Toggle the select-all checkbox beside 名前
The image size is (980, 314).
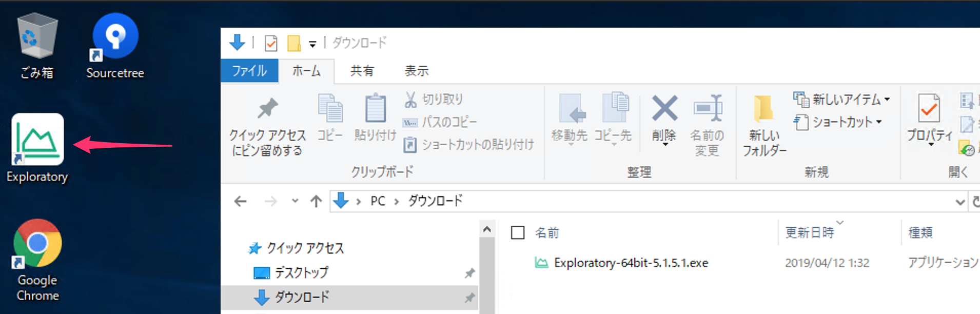tap(518, 233)
